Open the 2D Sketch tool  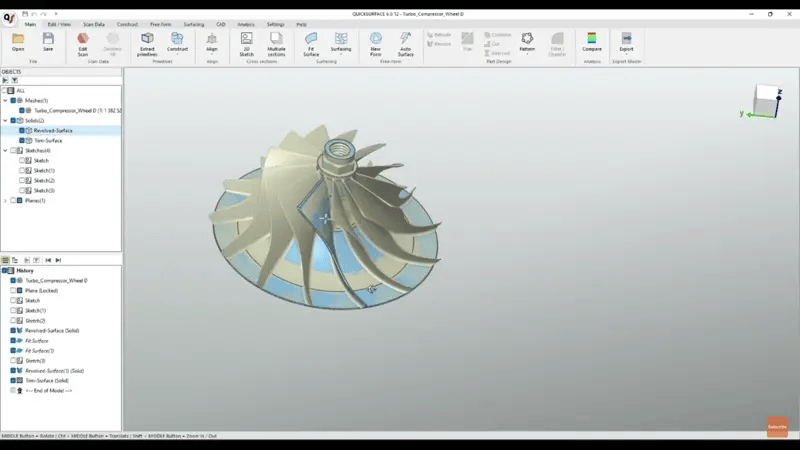[247, 42]
